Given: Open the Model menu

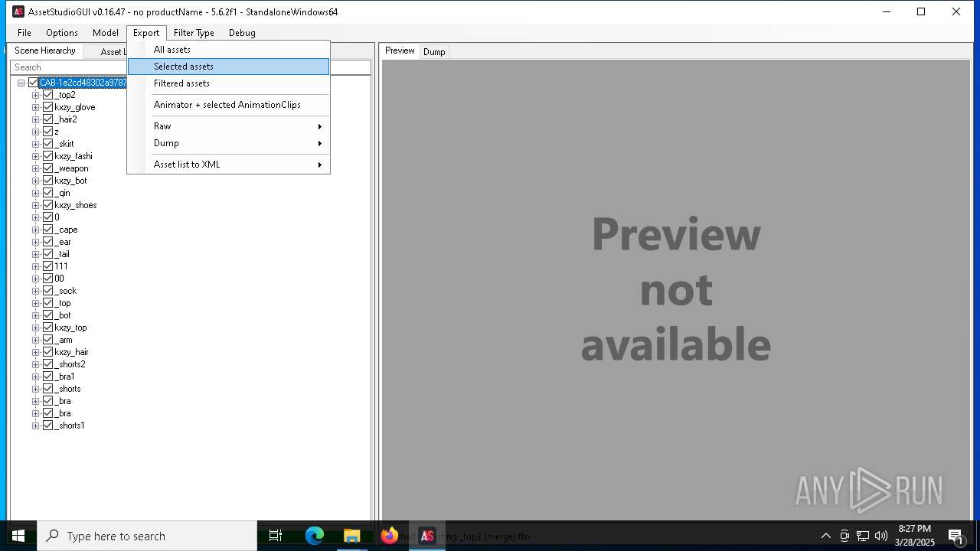Looking at the screenshot, I should (x=106, y=33).
